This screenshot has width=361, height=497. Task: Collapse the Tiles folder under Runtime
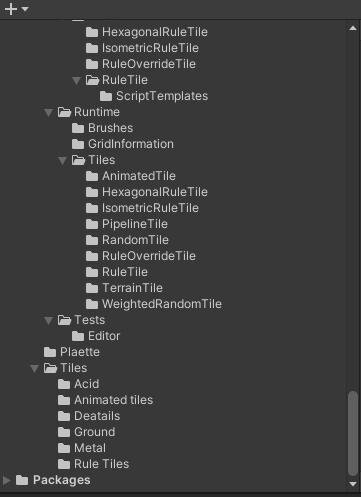(x=62, y=161)
